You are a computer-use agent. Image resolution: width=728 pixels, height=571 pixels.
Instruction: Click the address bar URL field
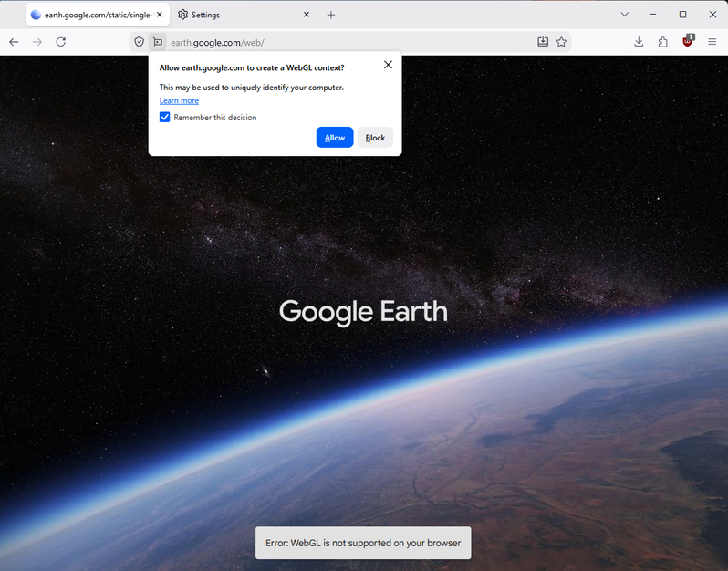[x=348, y=42]
